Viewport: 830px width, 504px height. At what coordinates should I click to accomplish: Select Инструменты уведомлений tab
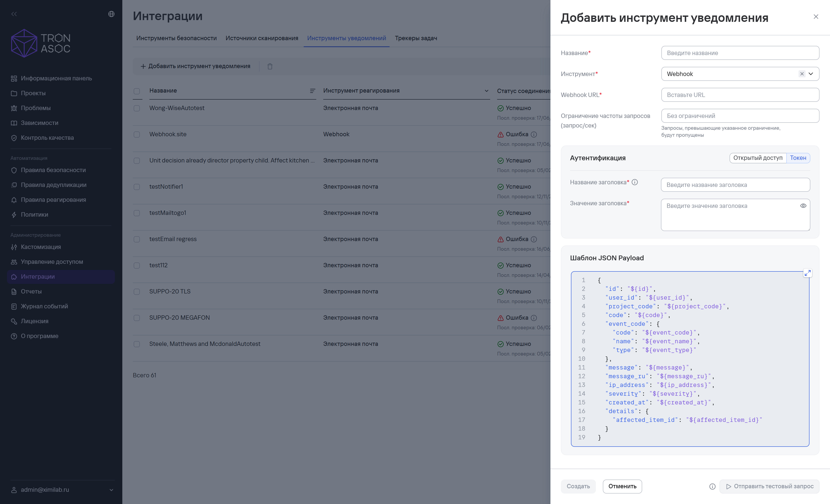tap(347, 38)
